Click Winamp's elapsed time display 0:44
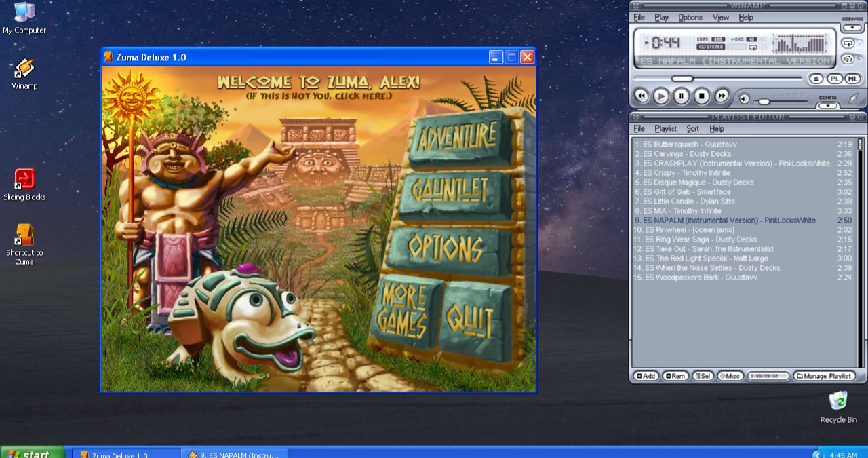Viewport: 868px width, 458px height. tap(665, 43)
